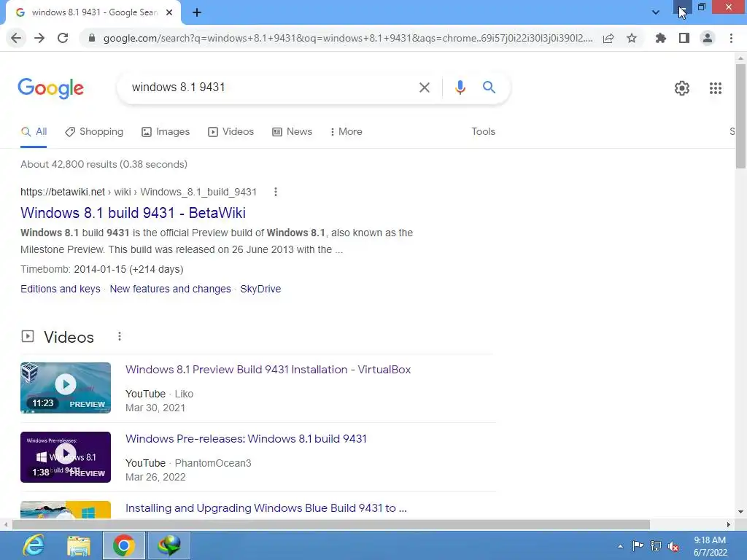View site information lock icon
747x560 pixels.
click(92, 38)
